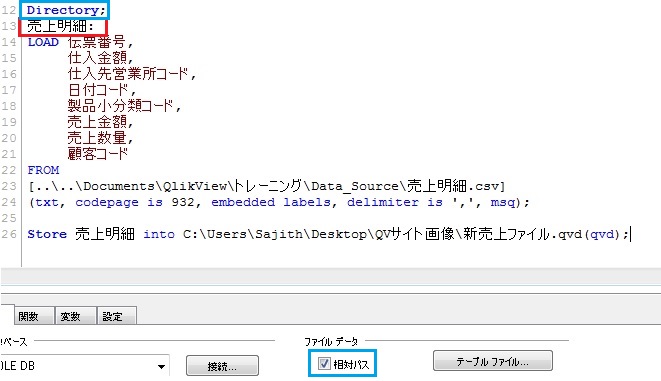
Task: Click the 売上明細.csv file path line
Action: 266,186
